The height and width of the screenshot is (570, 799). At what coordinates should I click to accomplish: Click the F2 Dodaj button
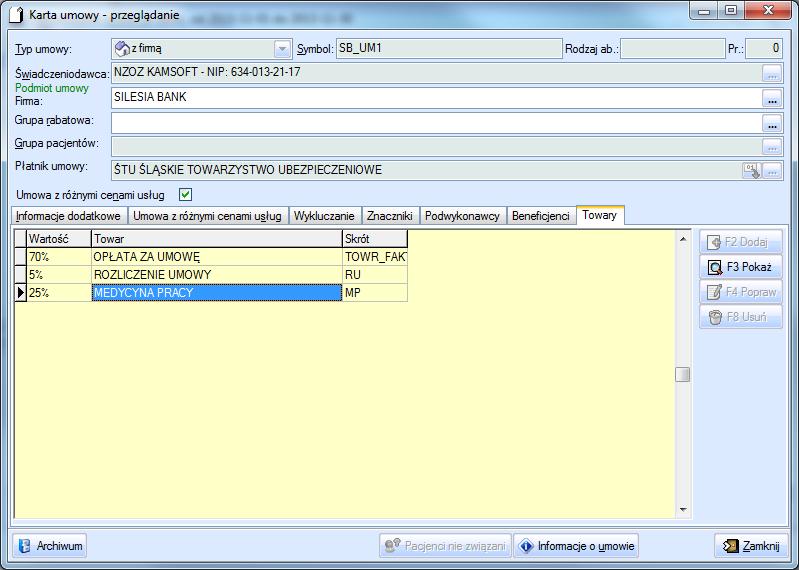[741, 241]
